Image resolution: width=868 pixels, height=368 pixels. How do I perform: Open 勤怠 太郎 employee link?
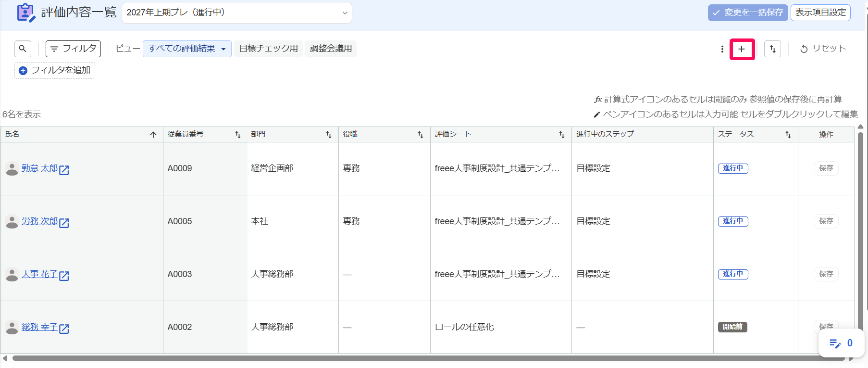39,168
